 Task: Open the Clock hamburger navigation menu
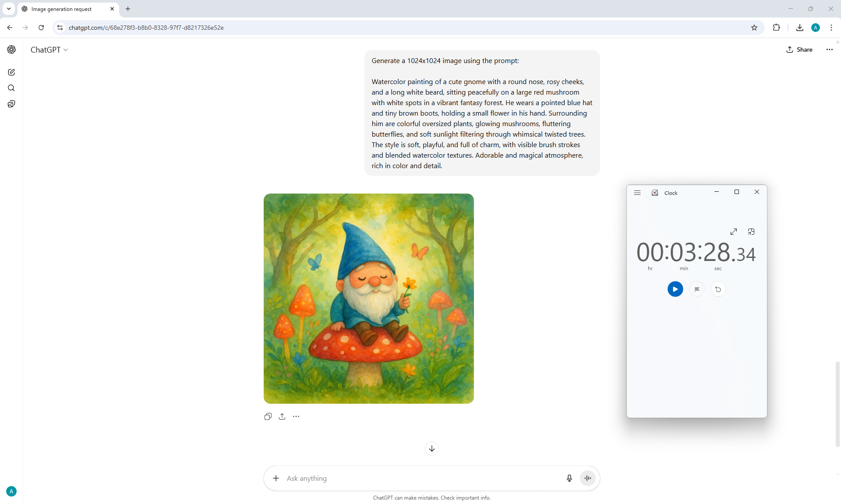(637, 193)
